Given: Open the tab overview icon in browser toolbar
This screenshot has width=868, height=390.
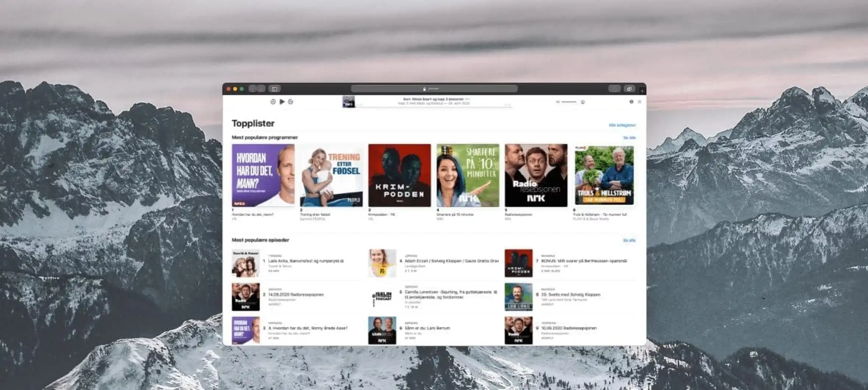Looking at the screenshot, I should click(629, 89).
